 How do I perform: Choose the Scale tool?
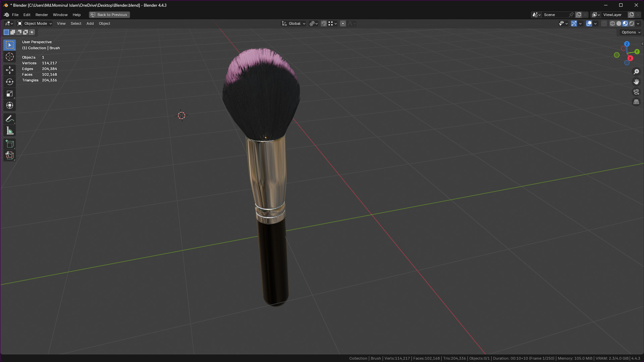tap(9, 94)
